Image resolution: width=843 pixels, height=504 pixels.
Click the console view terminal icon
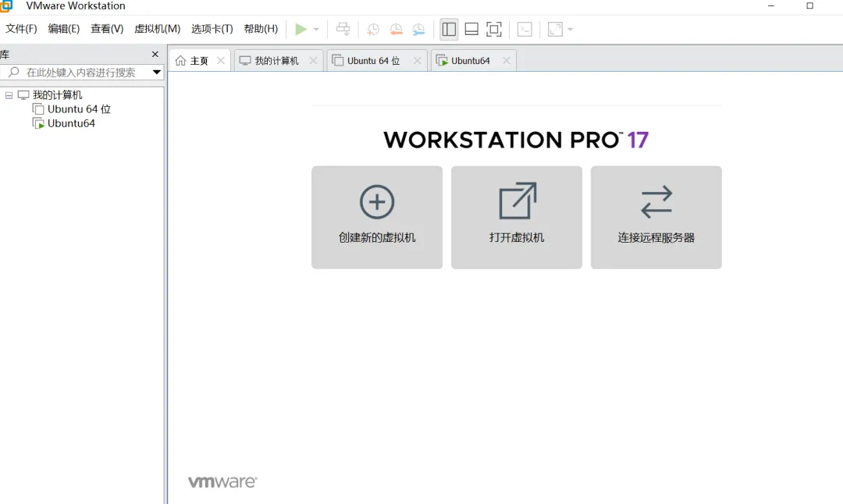(525, 29)
